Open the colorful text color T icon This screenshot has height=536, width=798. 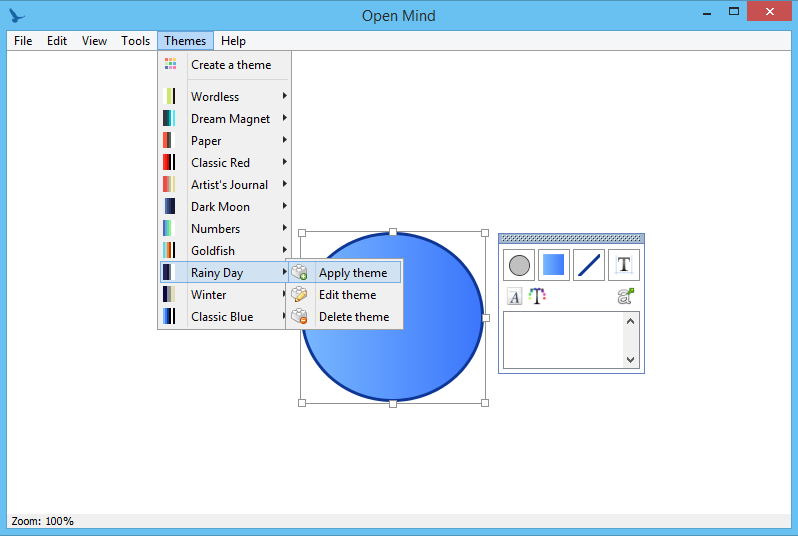click(537, 296)
